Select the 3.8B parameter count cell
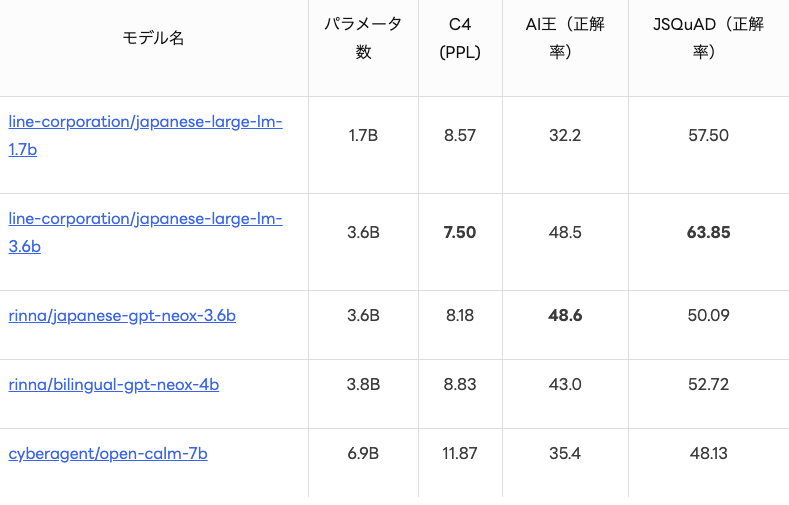 (x=363, y=385)
